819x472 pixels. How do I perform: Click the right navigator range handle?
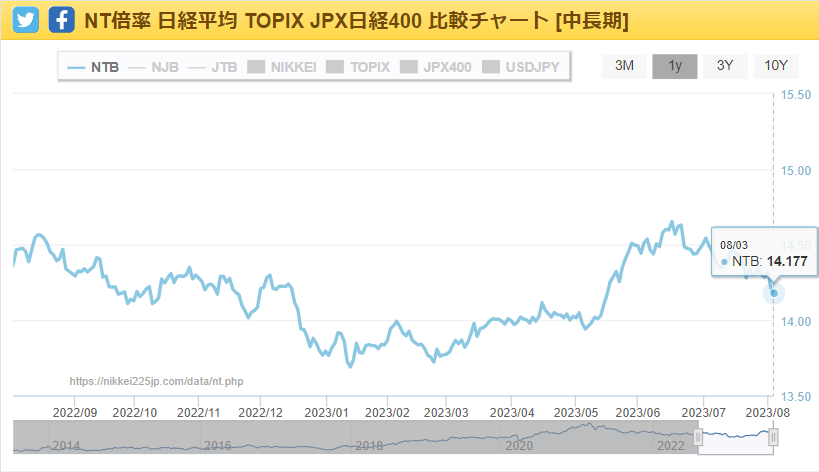tap(774, 437)
